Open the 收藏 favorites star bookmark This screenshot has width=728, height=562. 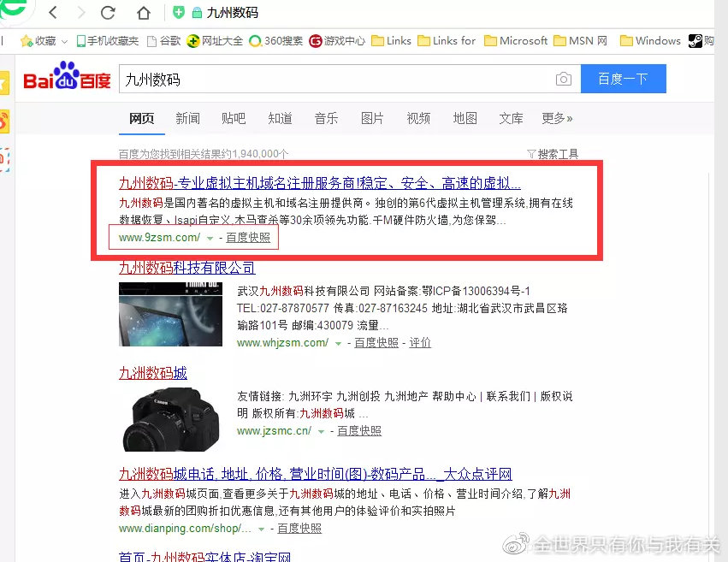click(x=38, y=40)
